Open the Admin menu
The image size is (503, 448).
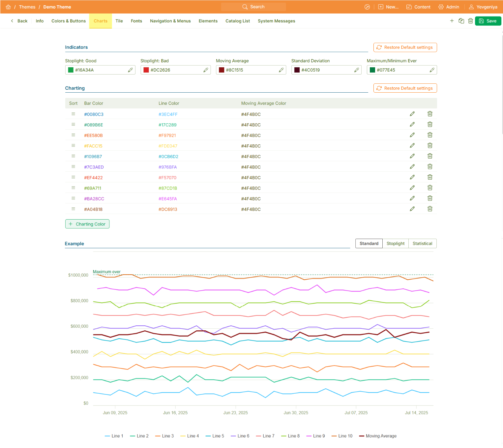click(449, 7)
